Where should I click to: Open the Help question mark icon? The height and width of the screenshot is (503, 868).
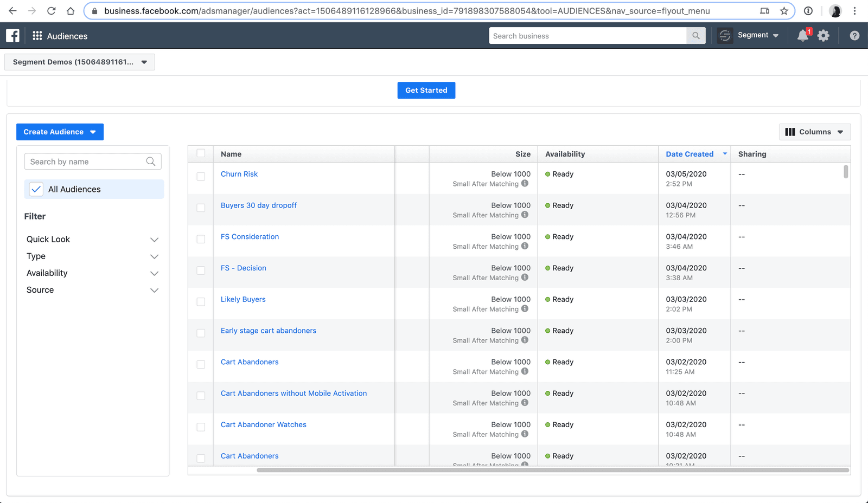click(854, 35)
